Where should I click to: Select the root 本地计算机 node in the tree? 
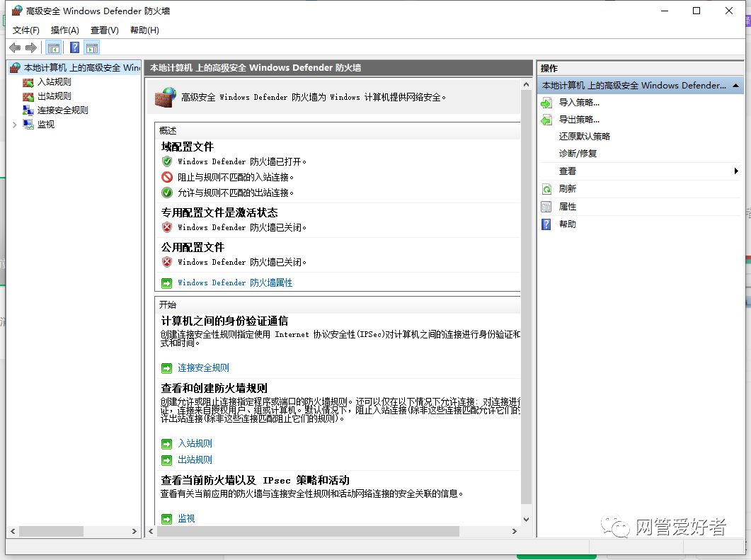82,68
